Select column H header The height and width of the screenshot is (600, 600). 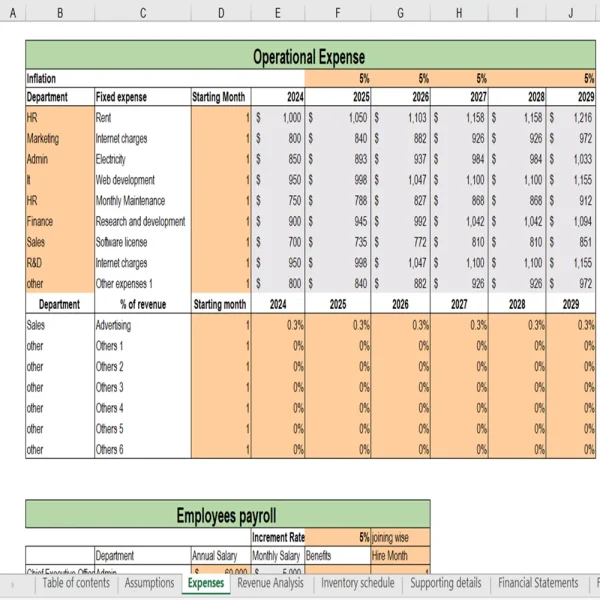click(459, 13)
